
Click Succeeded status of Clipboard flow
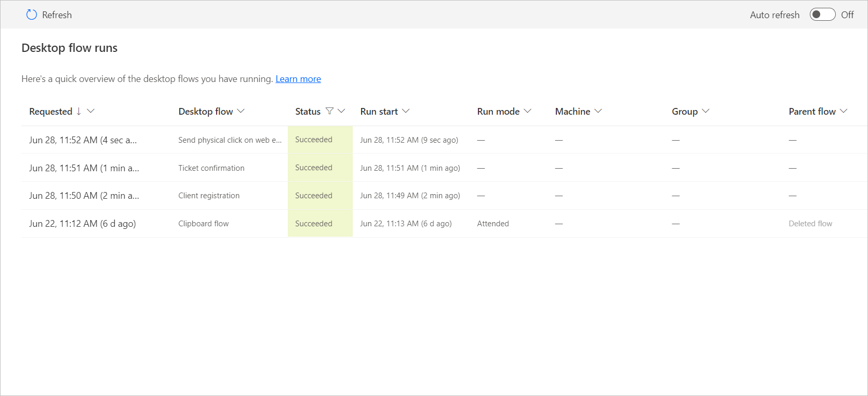click(x=314, y=224)
